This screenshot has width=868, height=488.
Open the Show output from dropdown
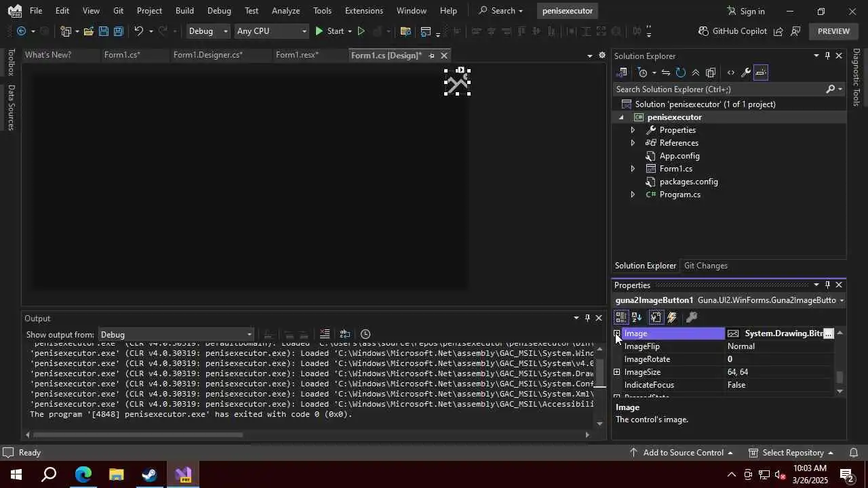coord(176,335)
